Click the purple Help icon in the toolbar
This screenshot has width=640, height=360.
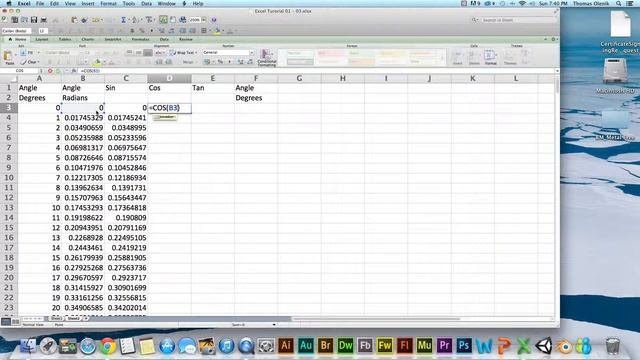tap(214, 20)
